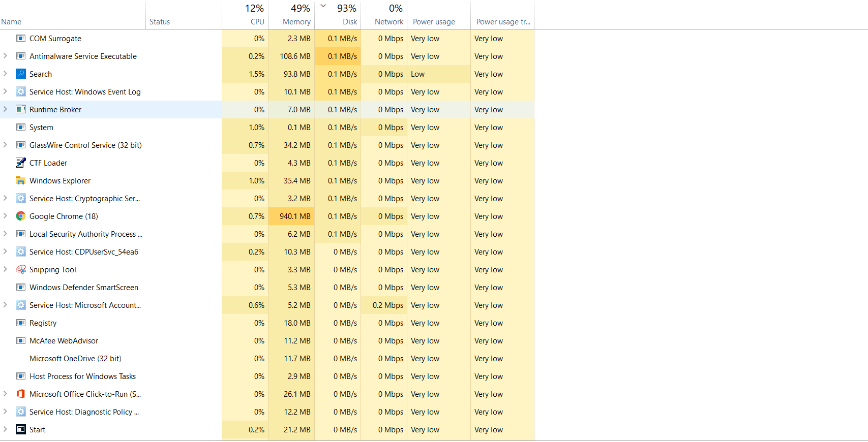Click the Disk column header to reverse sort

(x=338, y=15)
